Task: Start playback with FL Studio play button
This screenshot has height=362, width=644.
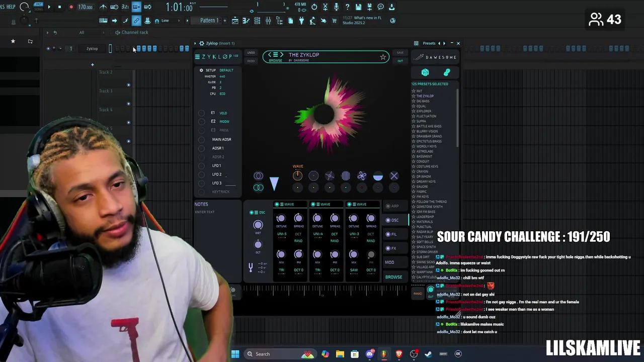Action: click(49, 7)
